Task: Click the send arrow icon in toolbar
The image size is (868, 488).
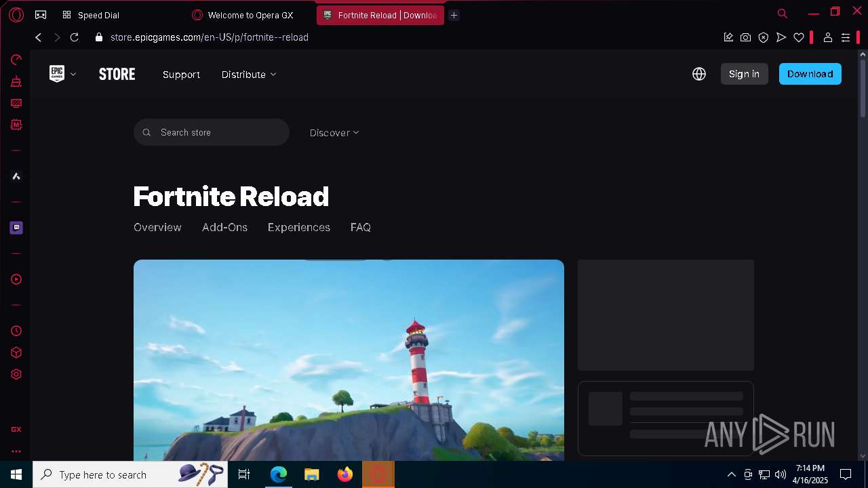Action: (781, 37)
